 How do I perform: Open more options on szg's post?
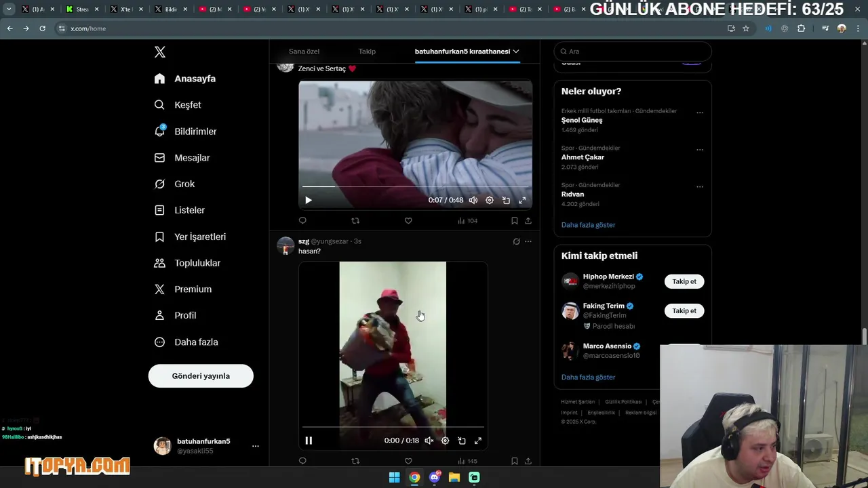click(528, 241)
